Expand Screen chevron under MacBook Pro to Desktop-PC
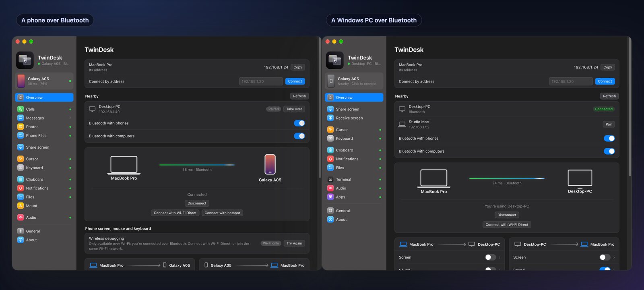 click(500, 257)
